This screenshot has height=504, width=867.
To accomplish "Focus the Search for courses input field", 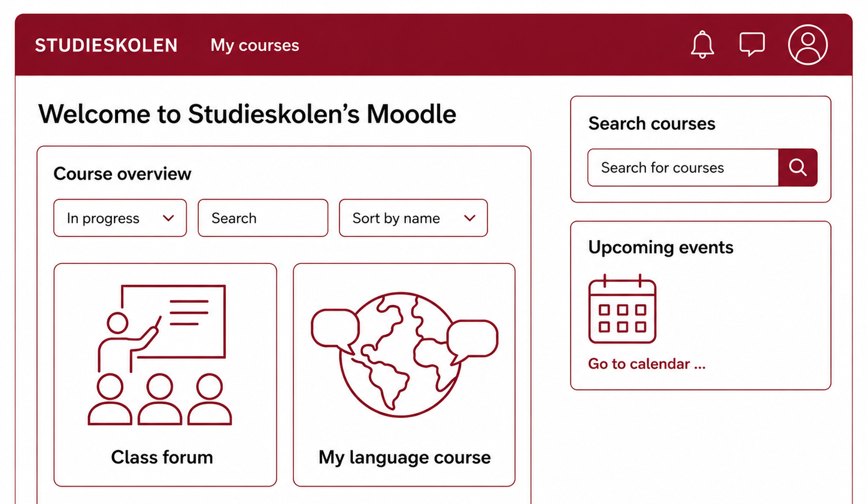I will [683, 168].
